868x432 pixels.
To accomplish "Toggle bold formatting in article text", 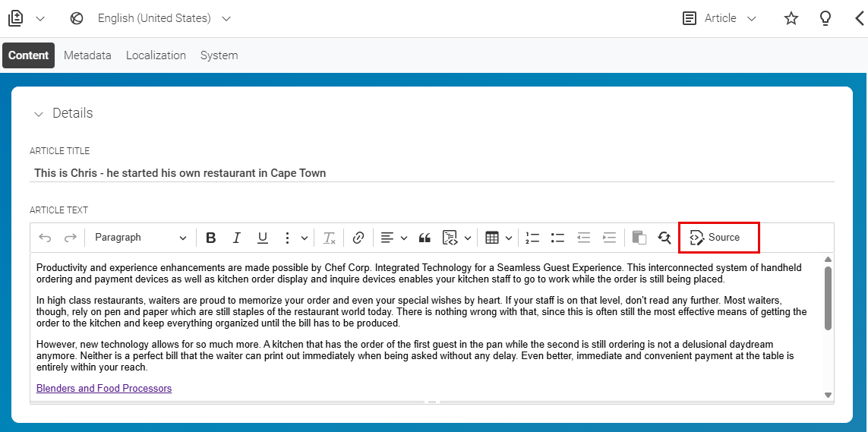I will coord(210,238).
